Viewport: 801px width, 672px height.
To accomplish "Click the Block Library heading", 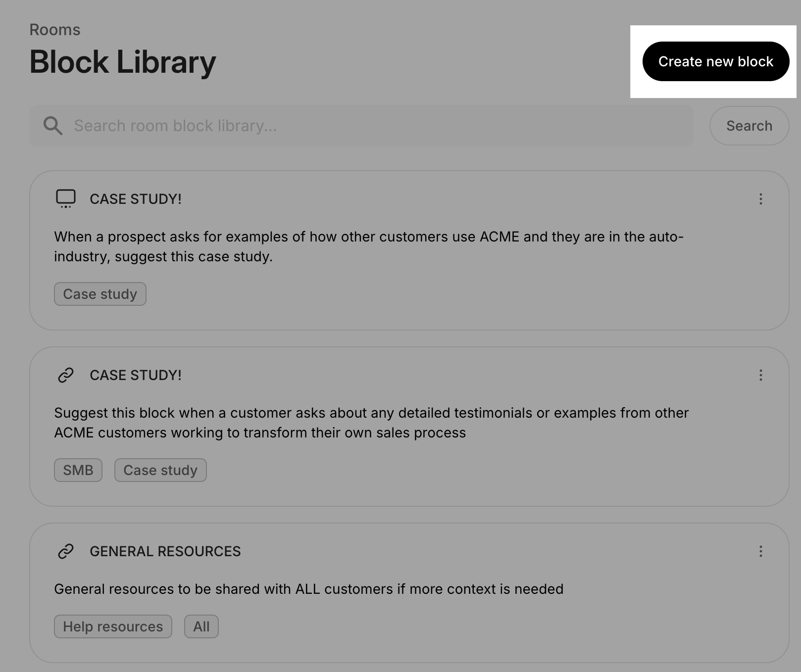I will pyautogui.click(x=123, y=62).
